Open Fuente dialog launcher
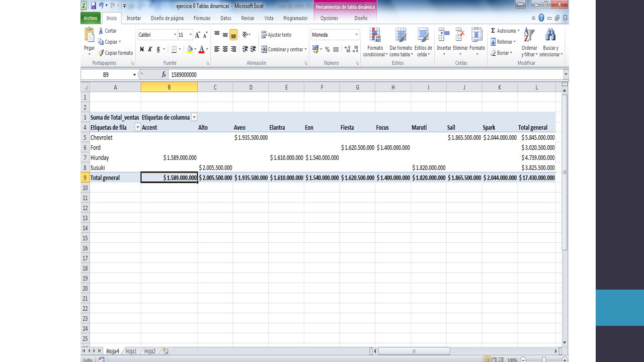This screenshot has height=362, width=644. click(x=207, y=63)
